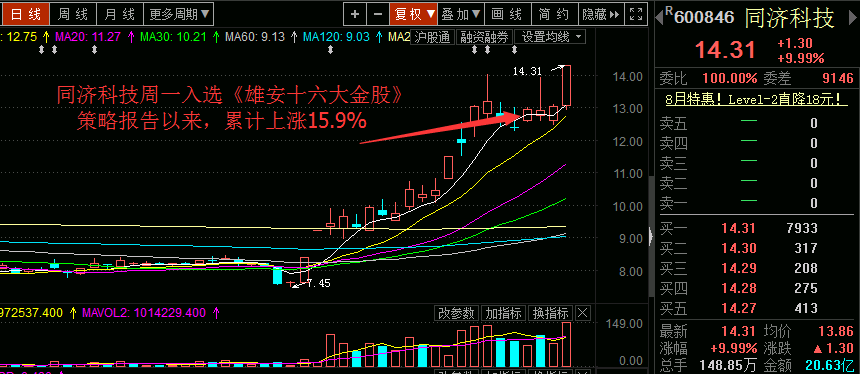
Task: Click the plus zoom-in chart button
Action: [354, 14]
